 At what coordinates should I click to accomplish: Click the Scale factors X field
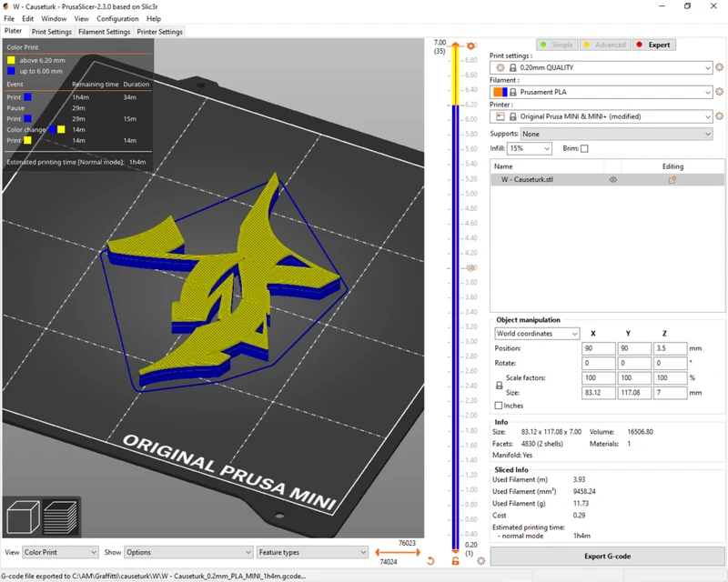[599, 377]
